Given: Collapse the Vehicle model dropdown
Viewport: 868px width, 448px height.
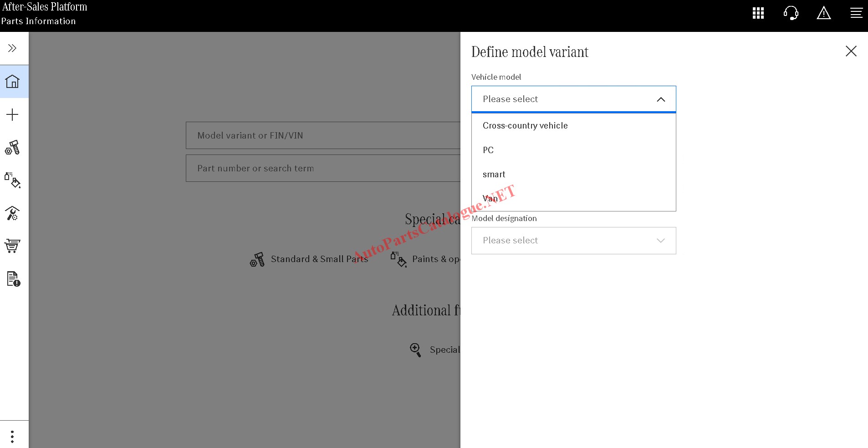Looking at the screenshot, I should (x=661, y=99).
